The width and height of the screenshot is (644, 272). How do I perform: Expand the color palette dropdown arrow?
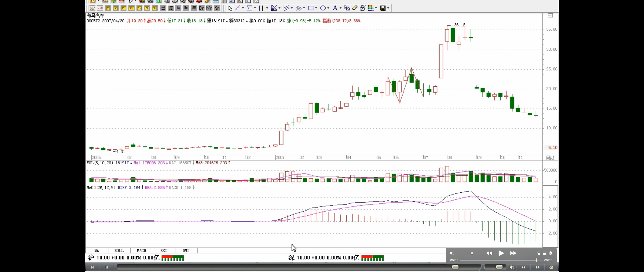coord(376,8)
